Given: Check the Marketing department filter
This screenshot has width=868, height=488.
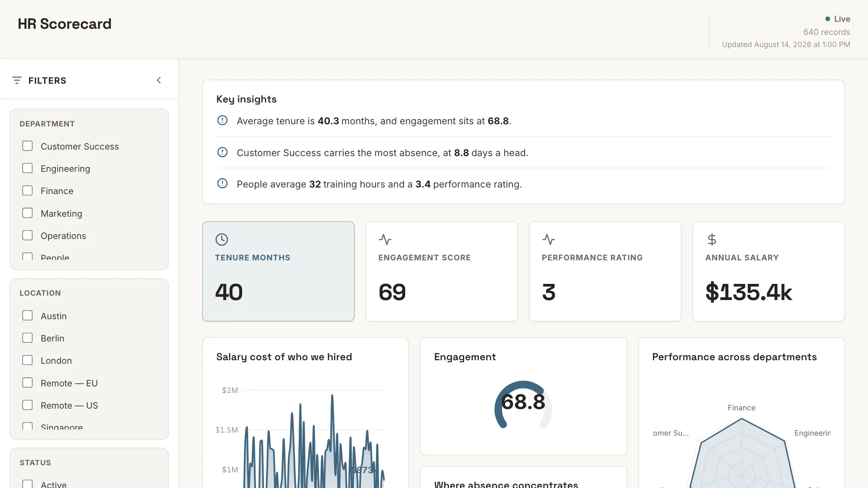Looking at the screenshot, I should 27,213.
